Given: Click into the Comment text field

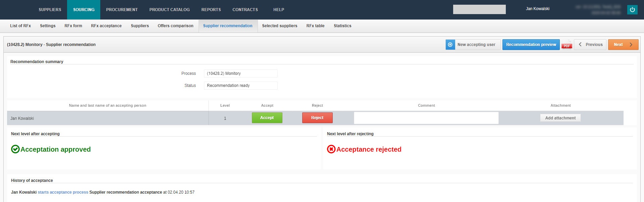Looking at the screenshot, I should (426, 118).
